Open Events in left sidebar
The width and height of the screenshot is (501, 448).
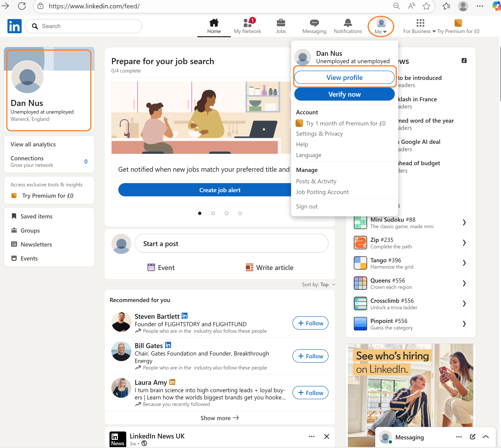click(24, 258)
